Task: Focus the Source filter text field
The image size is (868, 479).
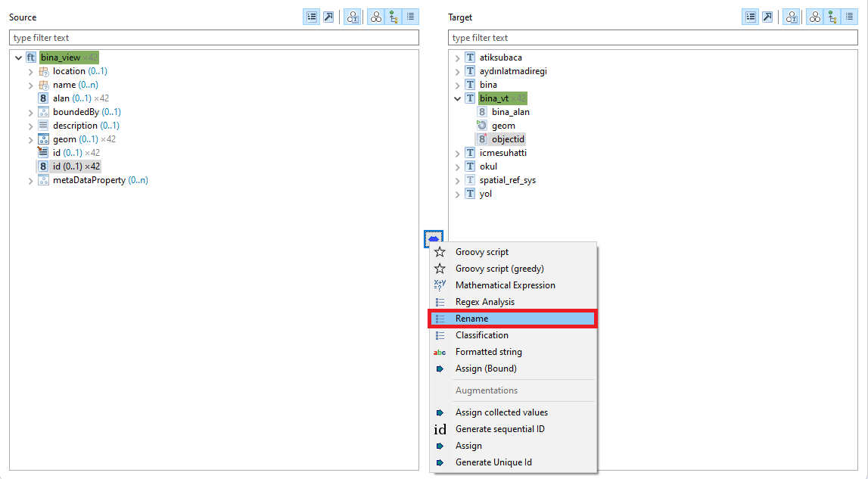Action: (213, 38)
